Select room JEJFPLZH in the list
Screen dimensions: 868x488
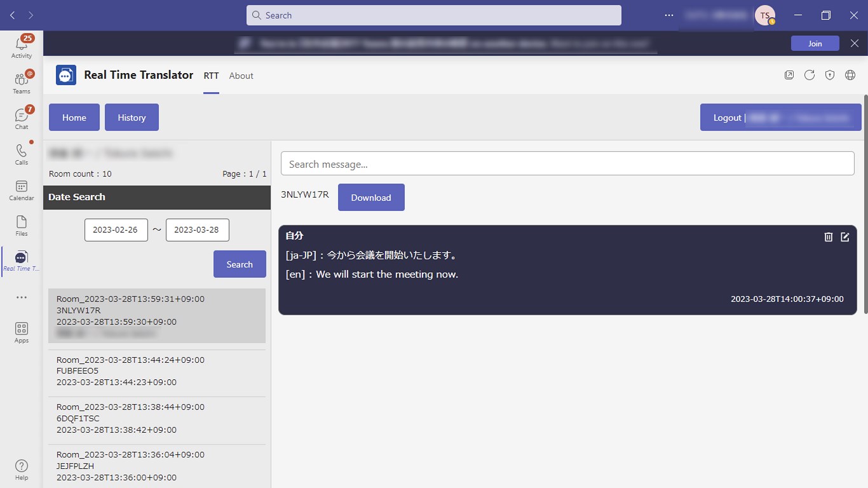pyautogui.click(x=157, y=466)
